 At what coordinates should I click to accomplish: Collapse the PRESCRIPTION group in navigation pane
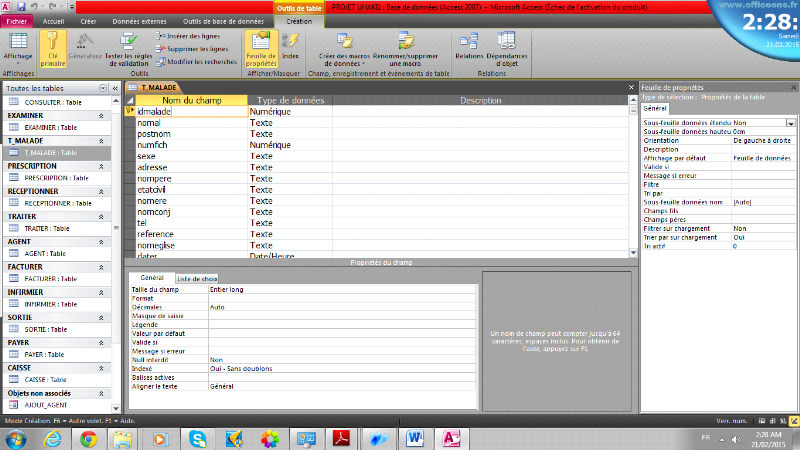[101, 166]
